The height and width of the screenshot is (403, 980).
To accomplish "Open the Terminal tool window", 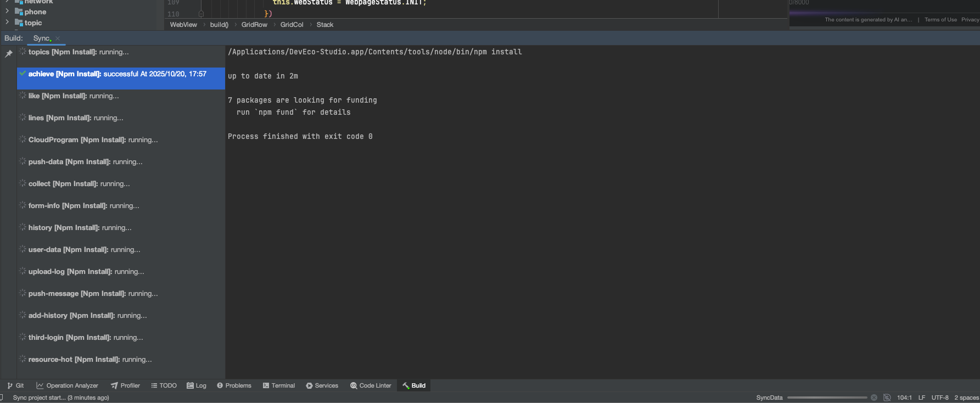I will pos(278,385).
